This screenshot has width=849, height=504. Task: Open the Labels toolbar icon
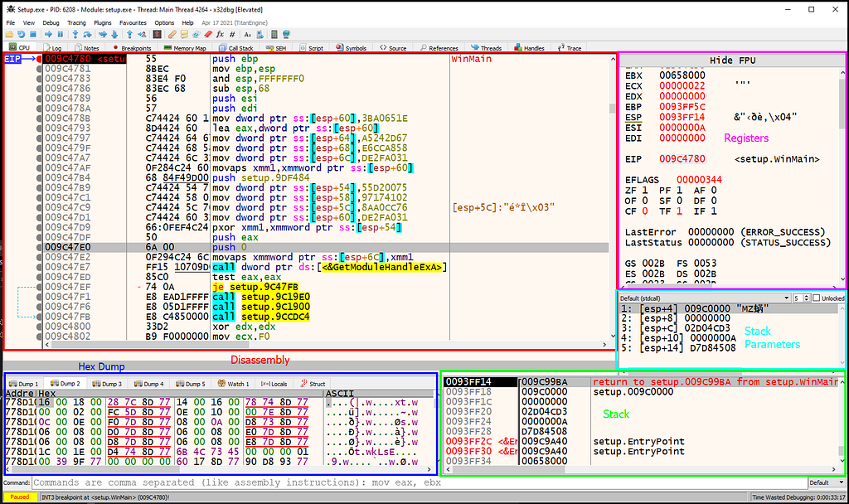[x=196, y=34]
